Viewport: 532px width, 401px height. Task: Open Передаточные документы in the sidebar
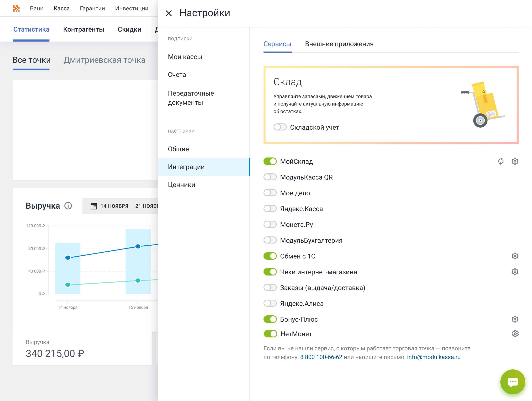pyautogui.click(x=204, y=98)
